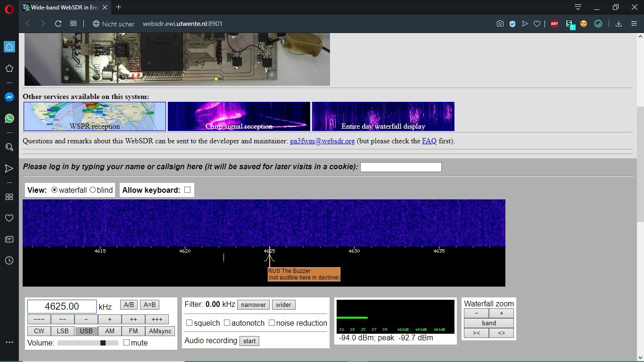Open Chirp signal reception thumbnail
The height and width of the screenshot is (362, 644).
[239, 116]
